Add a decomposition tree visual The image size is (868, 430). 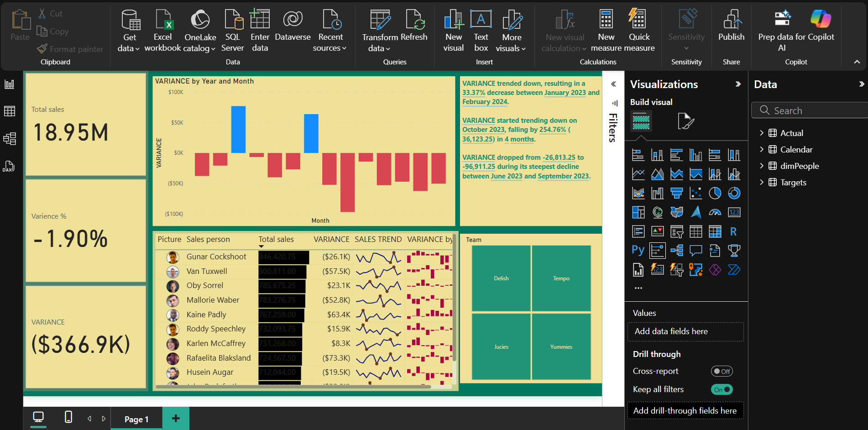coord(676,250)
